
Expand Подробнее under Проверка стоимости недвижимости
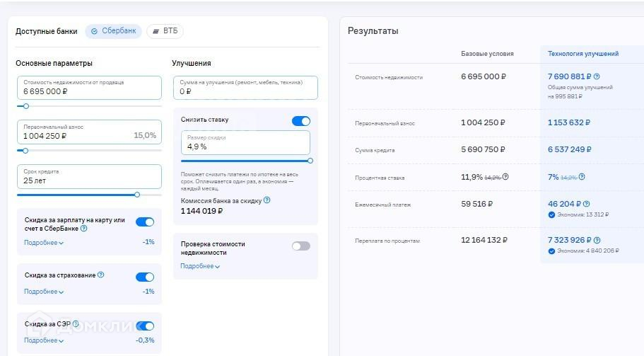coord(200,266)
